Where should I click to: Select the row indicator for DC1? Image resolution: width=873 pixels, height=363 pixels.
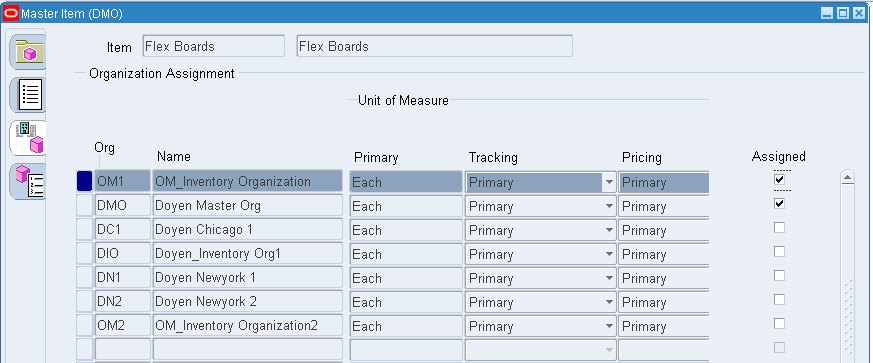pyautogui.click(x=84, y=229)
